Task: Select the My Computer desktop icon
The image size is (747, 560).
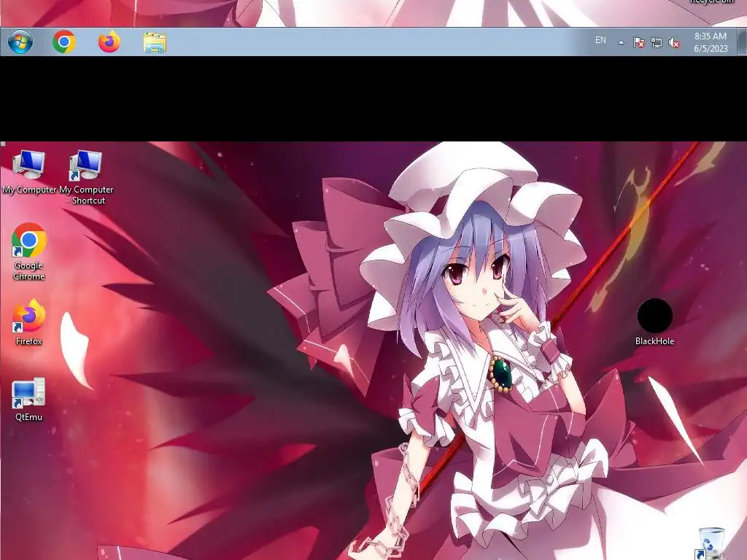Action: click(29, 172)
